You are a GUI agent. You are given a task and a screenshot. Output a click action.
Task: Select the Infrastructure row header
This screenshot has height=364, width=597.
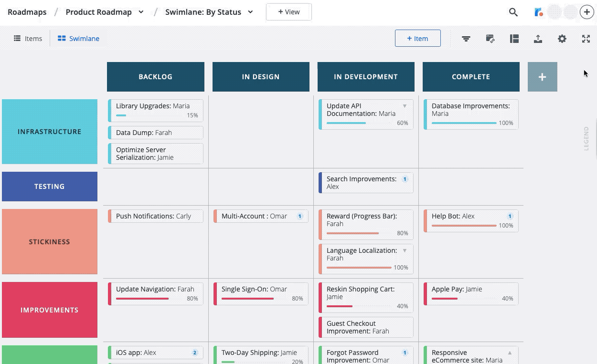coord(50,132)
